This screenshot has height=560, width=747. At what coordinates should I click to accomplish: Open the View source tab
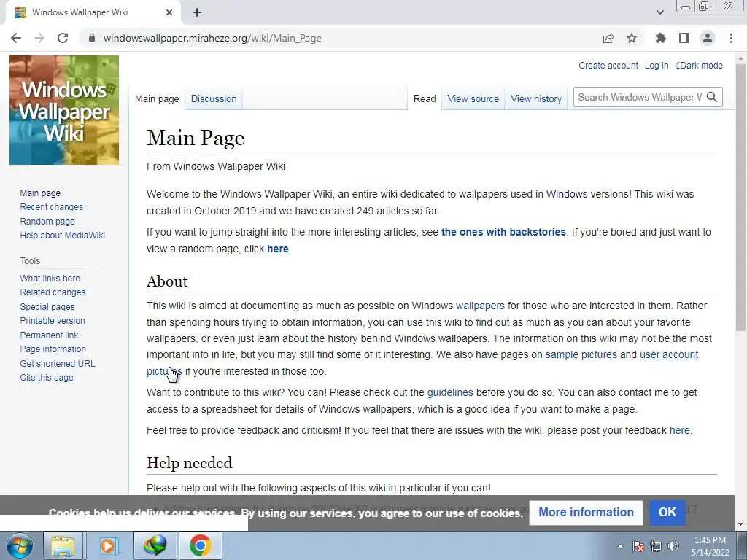[473, 98]
